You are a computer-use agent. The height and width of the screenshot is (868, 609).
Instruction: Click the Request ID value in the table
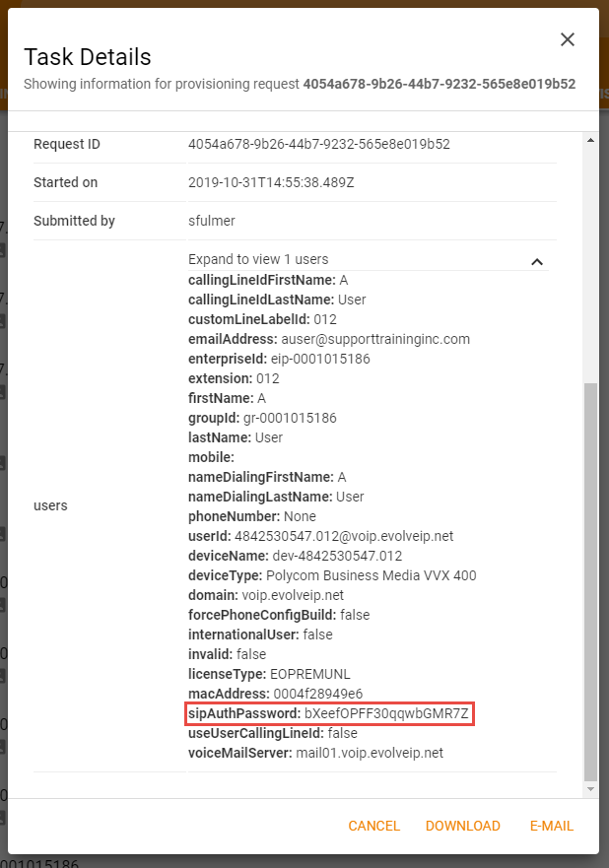click(318, 144)
